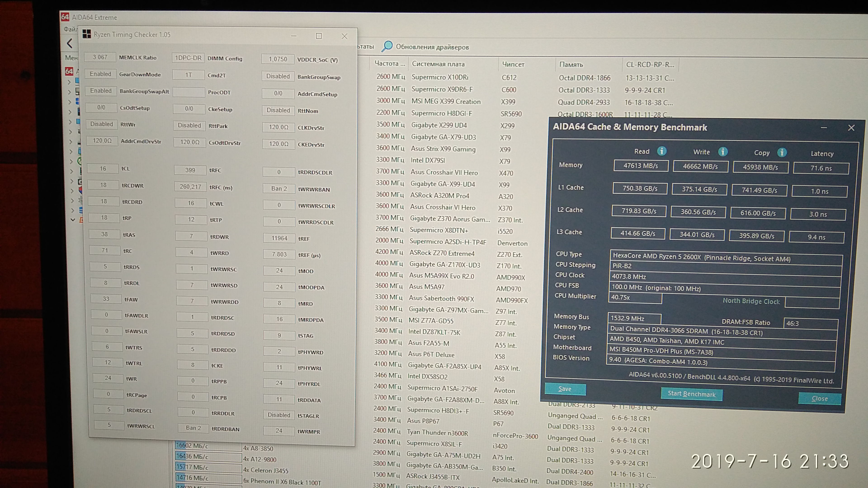Screen dimensions: 868x488
Task: Click Ryzen Timing Checker title icon
Action: tap(87, 34)
